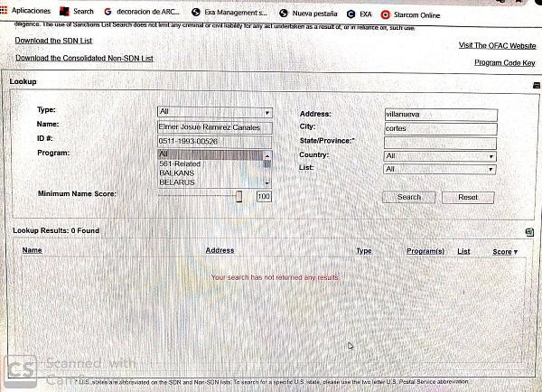542x392 pixels.
Task: Expand the List dropdown
Action: 440,169
